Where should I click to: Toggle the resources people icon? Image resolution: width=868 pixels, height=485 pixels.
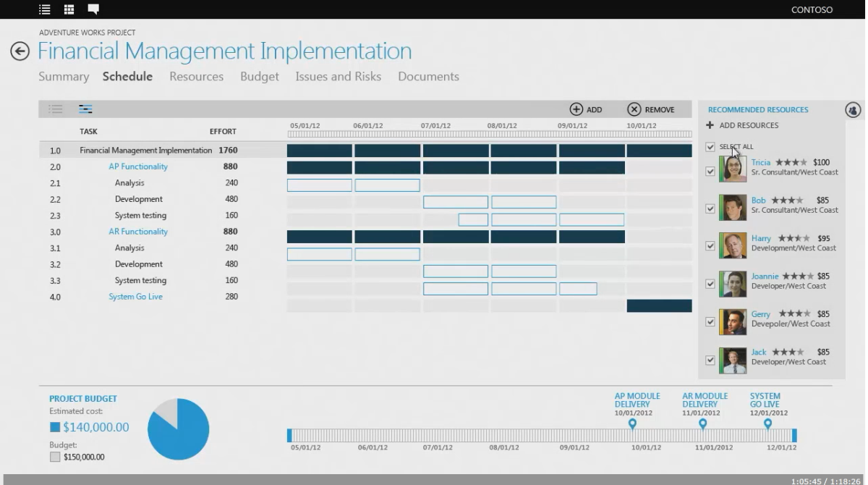point(853,109)
